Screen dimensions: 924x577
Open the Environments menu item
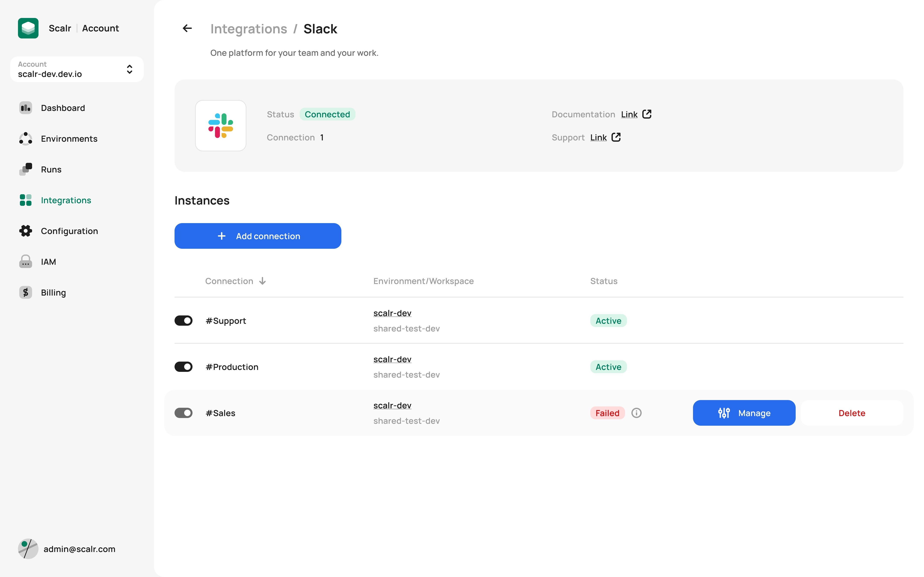[x=69, y=139]
